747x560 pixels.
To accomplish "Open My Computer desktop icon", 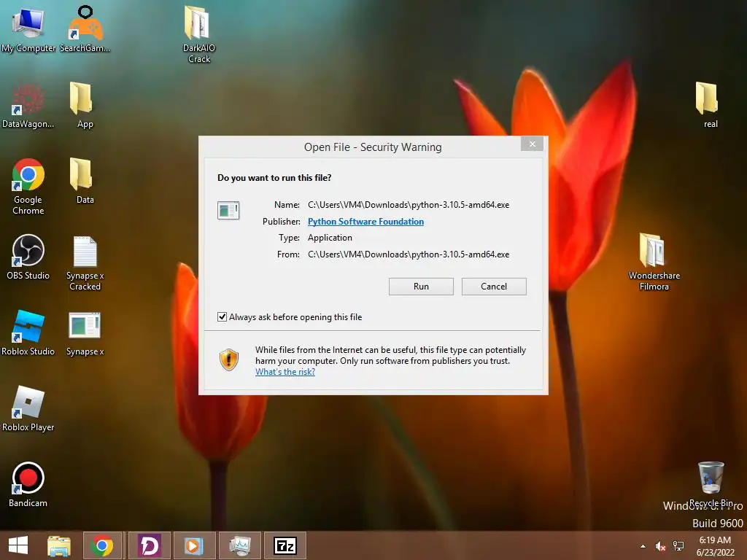I will pos(28,28).
